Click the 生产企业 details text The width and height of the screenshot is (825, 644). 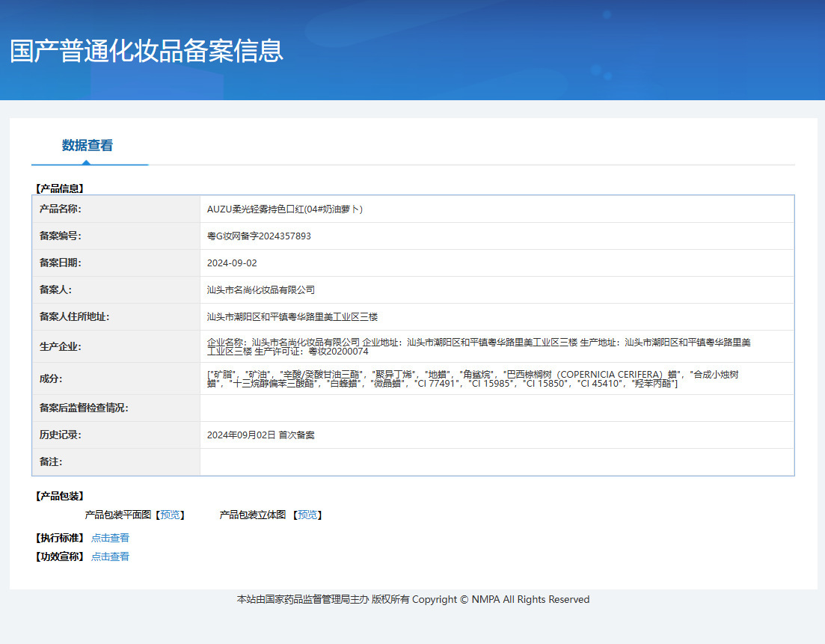tap(479, 346)
